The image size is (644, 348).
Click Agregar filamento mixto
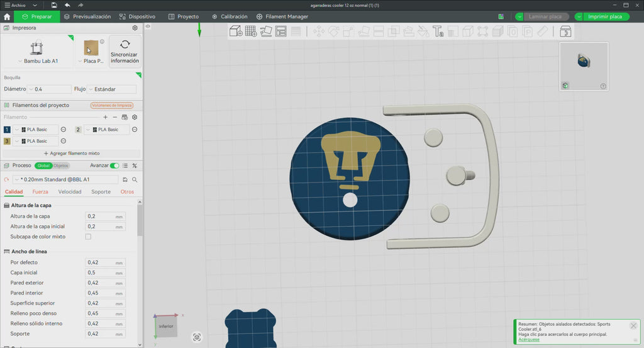click(x=72, y=154)
